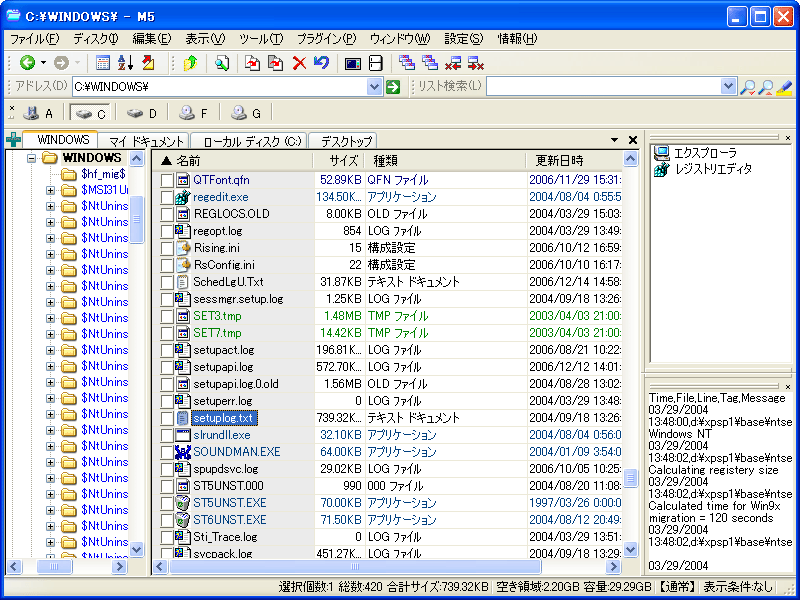Click the yellow note with red arrow icon
800x600 pixels.
click(148, 63)
